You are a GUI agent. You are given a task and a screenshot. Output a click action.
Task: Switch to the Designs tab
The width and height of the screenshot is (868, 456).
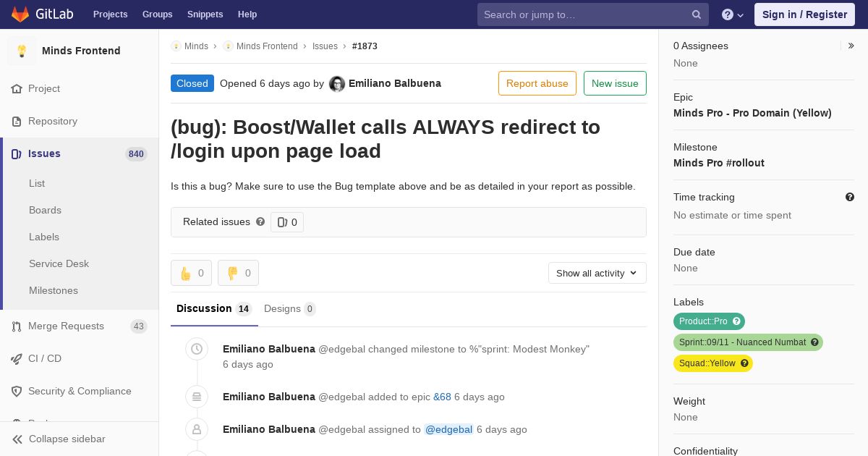point(289,309)
